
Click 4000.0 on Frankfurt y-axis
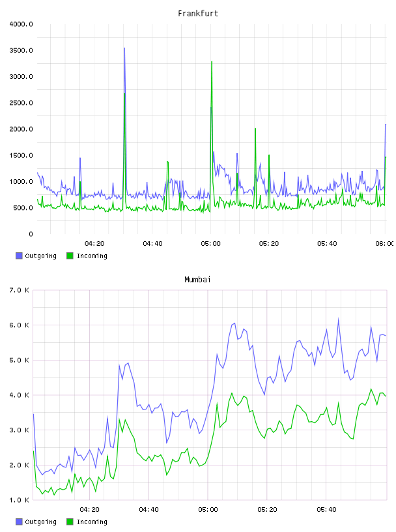tap(21, 24)
